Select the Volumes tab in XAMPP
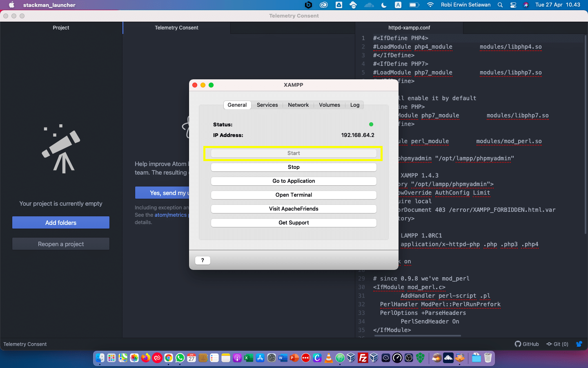The height and width of the screenshot is (368, 588). tap(330, 105)
